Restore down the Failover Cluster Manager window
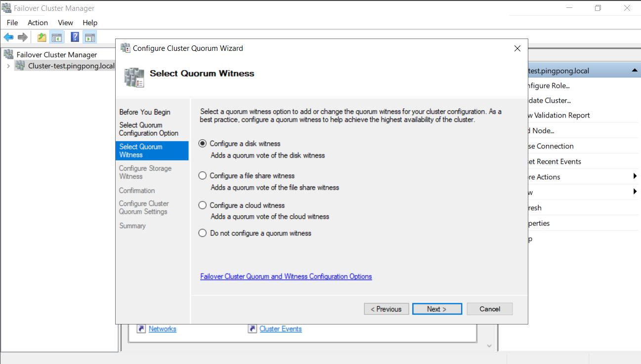 [x=598, y=8]
